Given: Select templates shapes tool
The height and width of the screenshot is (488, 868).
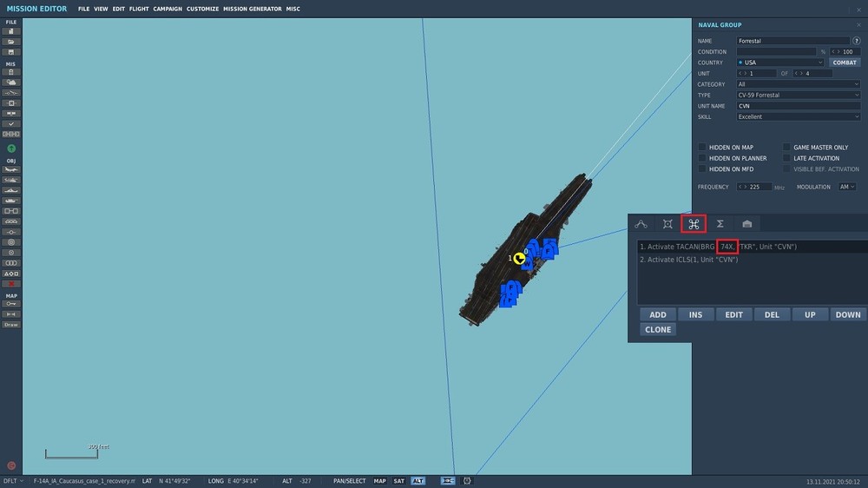Looking at the screenshot, I should pyautogui.click(x=11, y=274).
